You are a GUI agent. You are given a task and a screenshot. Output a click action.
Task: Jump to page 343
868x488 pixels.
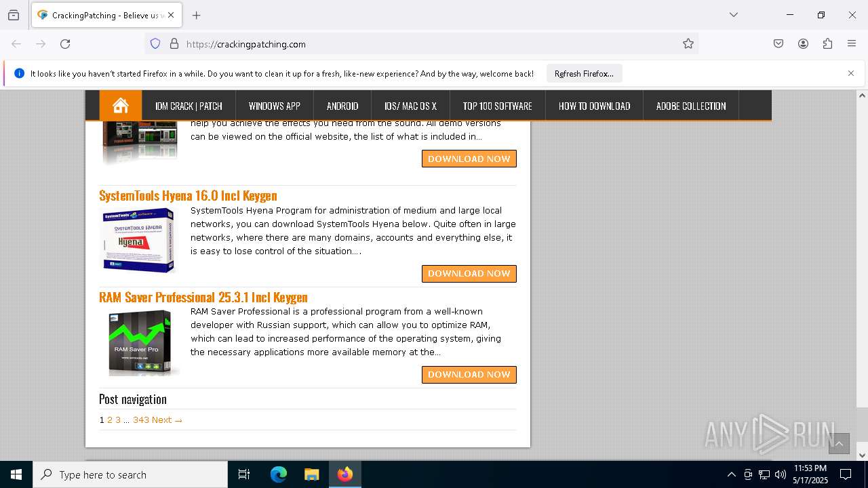click(141, 420)
